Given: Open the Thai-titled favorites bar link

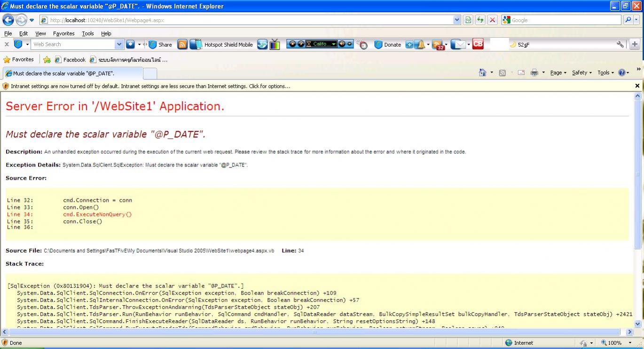Looking at the screenshot, I should [x=128, y=60].
